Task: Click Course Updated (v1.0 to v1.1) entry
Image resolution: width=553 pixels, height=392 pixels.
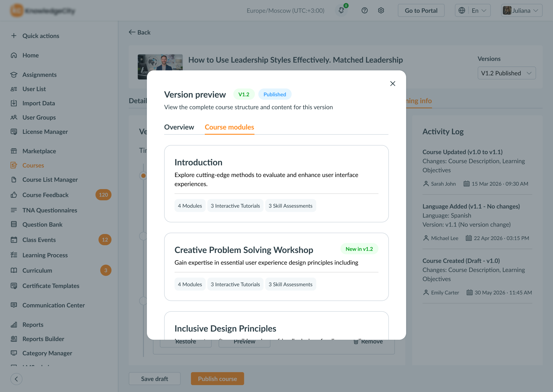Action: [462, 152]
